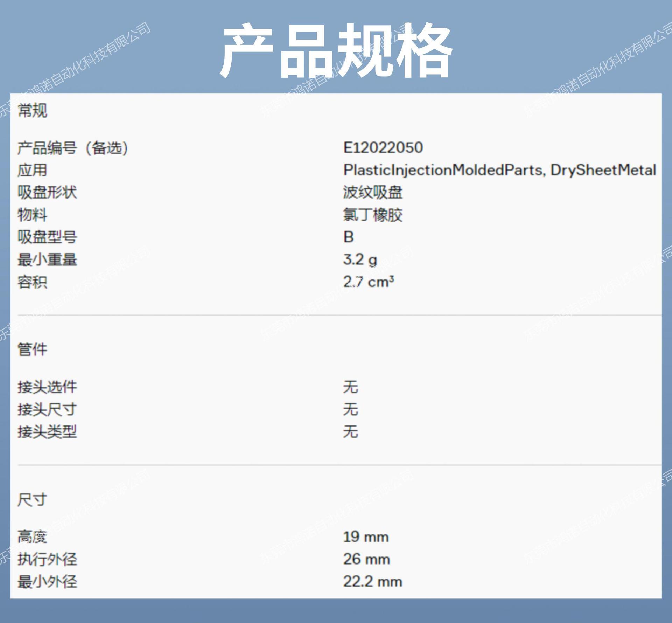Select the 最小重量 label
672x623 pixels.
point(47,259)
